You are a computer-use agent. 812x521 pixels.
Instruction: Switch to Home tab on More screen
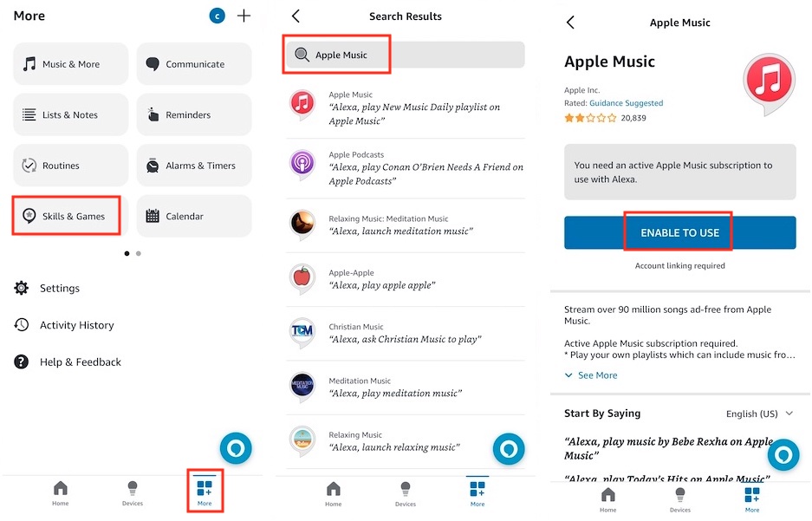coord(60,493)
